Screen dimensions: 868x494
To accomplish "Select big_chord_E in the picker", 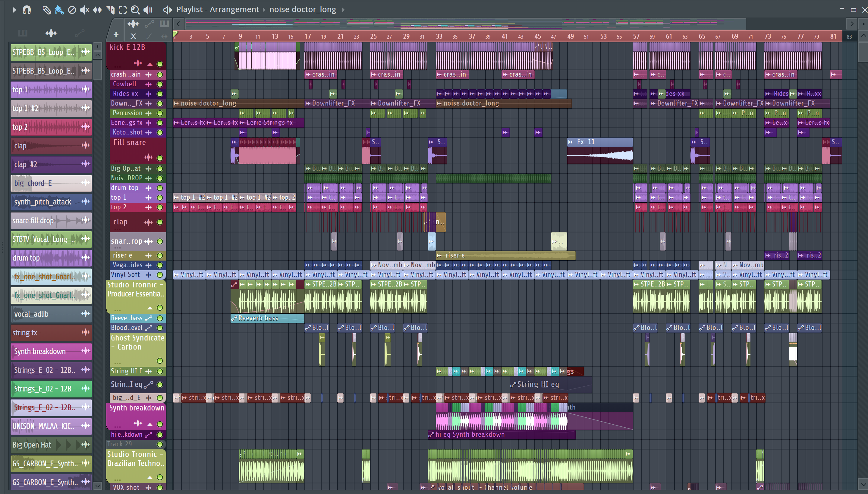I will click(51, 183).
